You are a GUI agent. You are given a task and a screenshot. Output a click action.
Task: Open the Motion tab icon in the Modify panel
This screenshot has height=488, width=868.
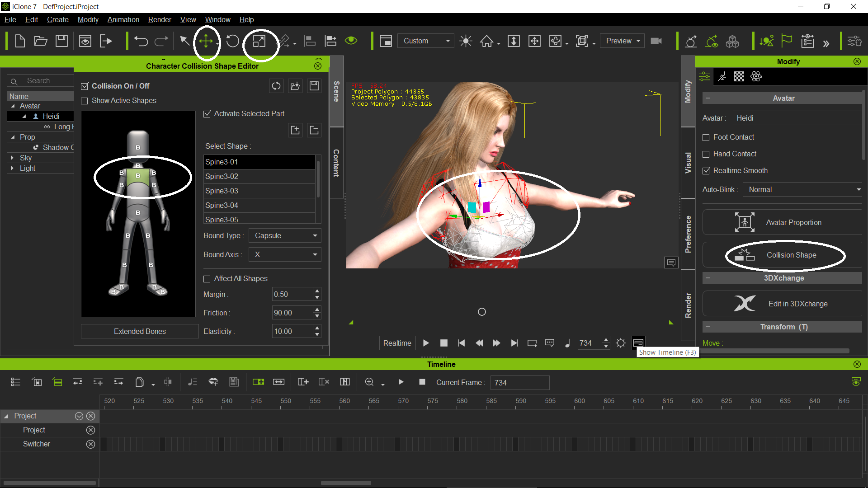tap(722, 76)
